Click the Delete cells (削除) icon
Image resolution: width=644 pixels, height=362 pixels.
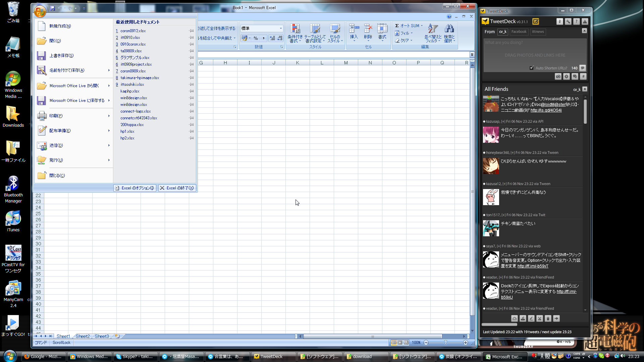coord(368,33)
